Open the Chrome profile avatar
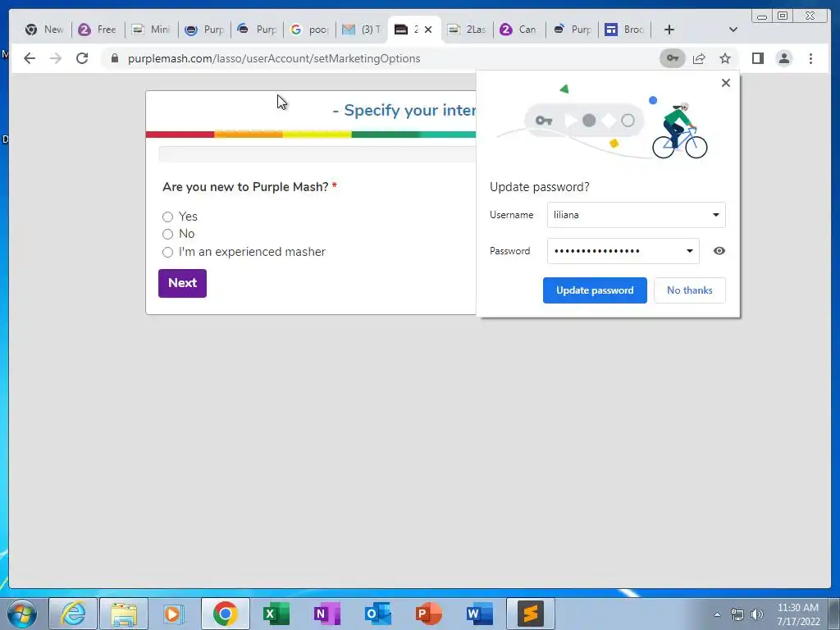 point(784,58)
